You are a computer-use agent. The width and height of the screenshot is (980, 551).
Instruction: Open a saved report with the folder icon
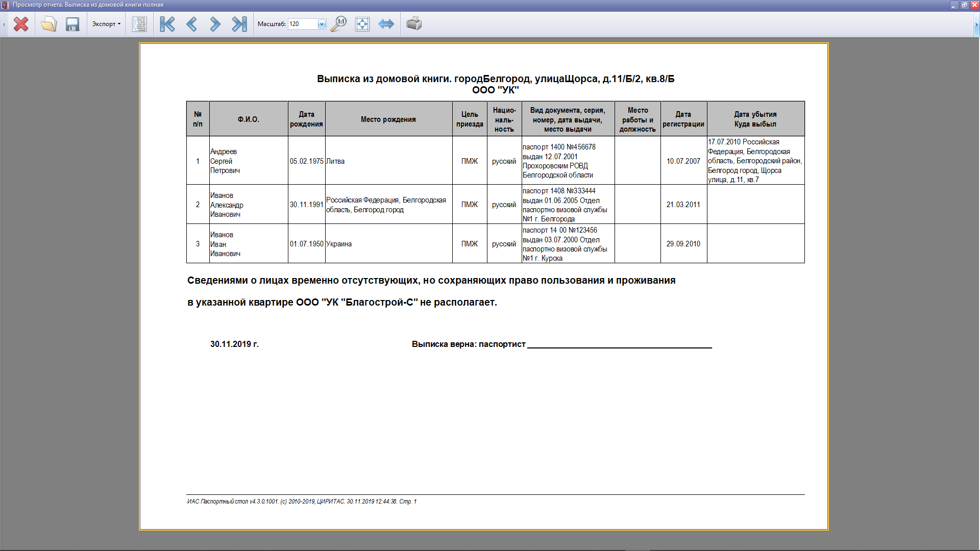pyautogui.click(x=48, y=24)
